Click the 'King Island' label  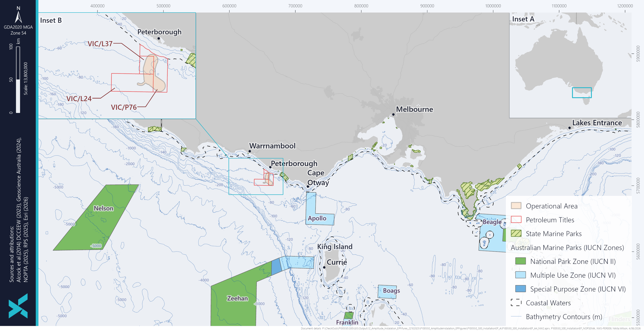pos(335,247)
